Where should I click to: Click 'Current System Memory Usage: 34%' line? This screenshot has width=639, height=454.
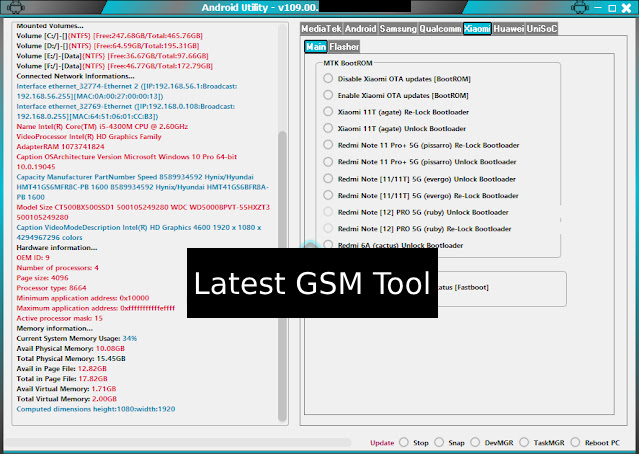77,339
